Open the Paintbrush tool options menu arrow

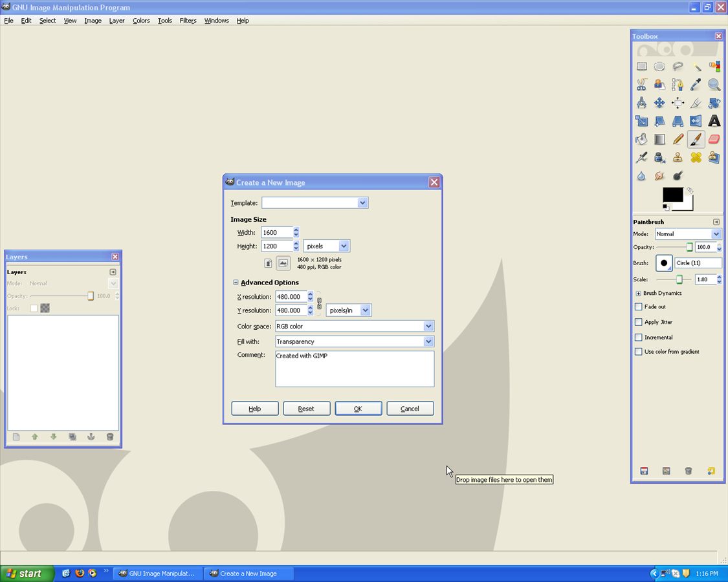[716, 222]
